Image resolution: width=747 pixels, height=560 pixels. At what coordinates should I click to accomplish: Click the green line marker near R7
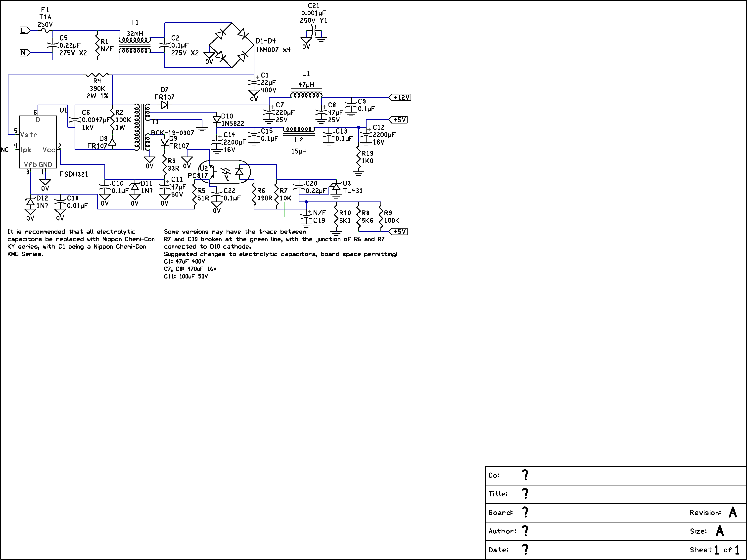pyautogui.click(x=284, y=209)
